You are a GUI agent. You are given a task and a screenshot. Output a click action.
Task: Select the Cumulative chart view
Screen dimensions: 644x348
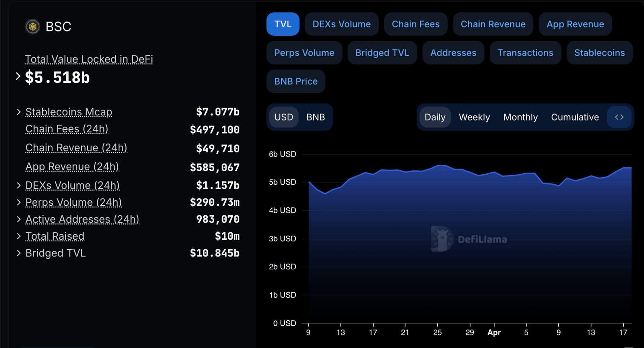[x=575, y=117]
